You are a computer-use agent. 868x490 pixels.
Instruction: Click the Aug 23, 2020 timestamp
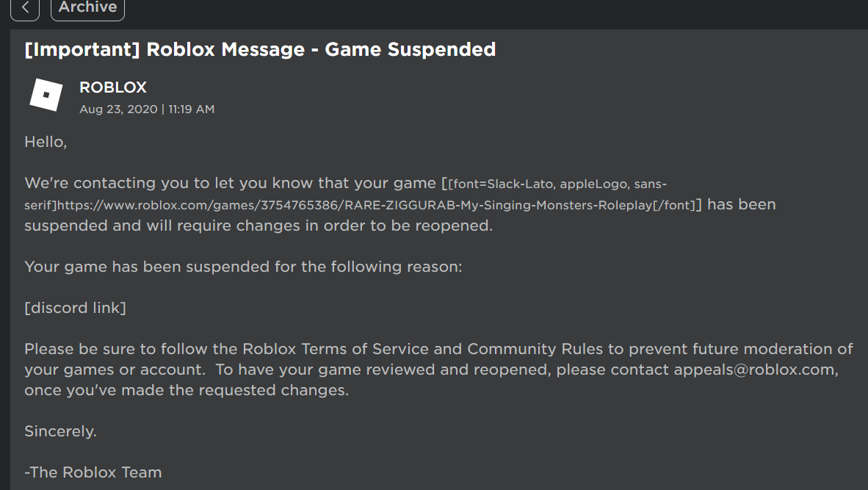(x=147, y=109)
